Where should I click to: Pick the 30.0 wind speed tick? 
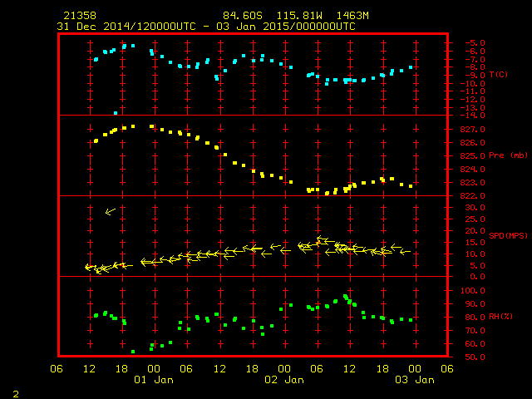[x=475, y=208]
